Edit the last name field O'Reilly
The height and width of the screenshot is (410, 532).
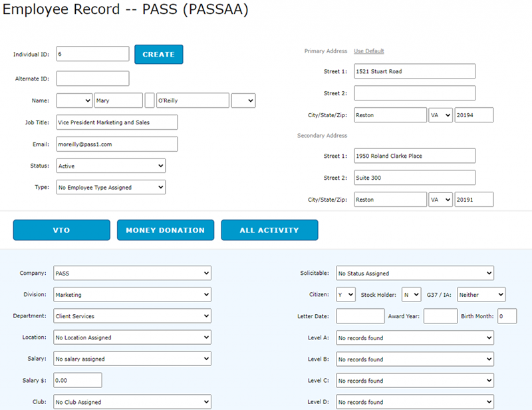tap(193, 101)
